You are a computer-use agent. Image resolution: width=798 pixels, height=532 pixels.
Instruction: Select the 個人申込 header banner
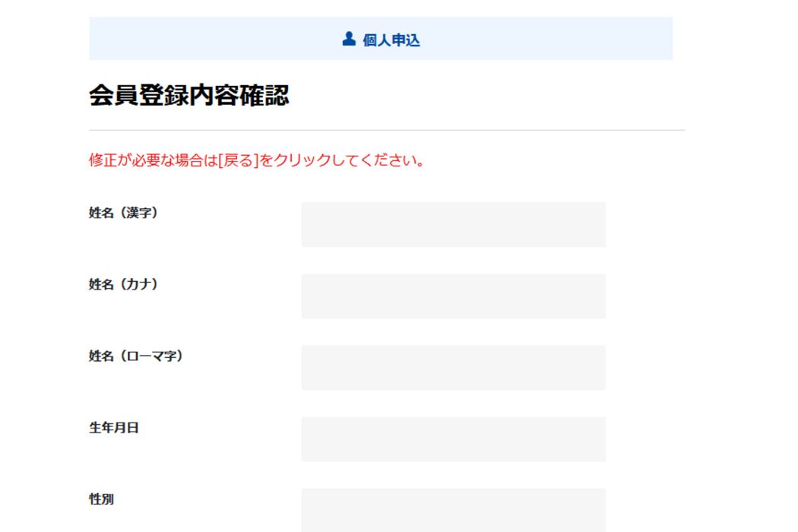tap(382, 39)
